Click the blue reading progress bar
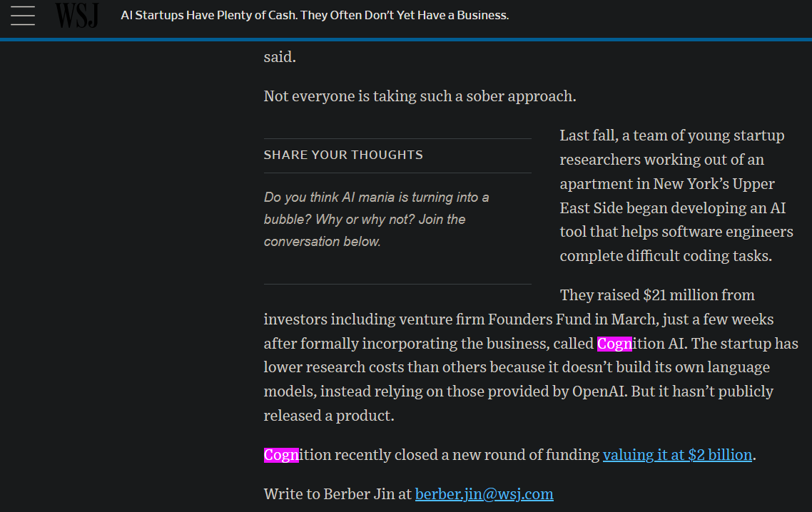 point(406,40)
